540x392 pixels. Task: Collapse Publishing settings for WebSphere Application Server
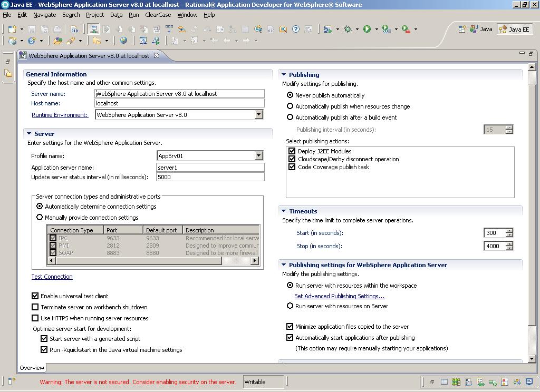point(284,264)
